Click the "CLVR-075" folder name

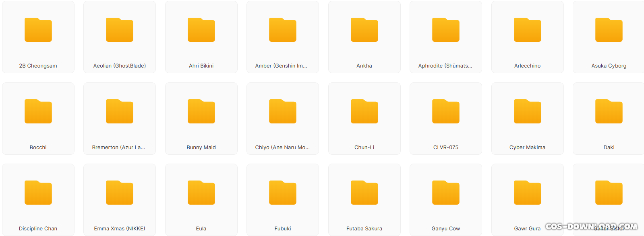[x=446, y=148]
